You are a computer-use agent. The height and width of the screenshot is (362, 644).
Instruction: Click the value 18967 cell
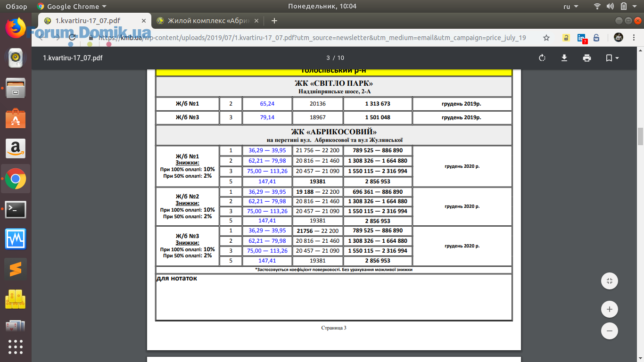point(318,117)
